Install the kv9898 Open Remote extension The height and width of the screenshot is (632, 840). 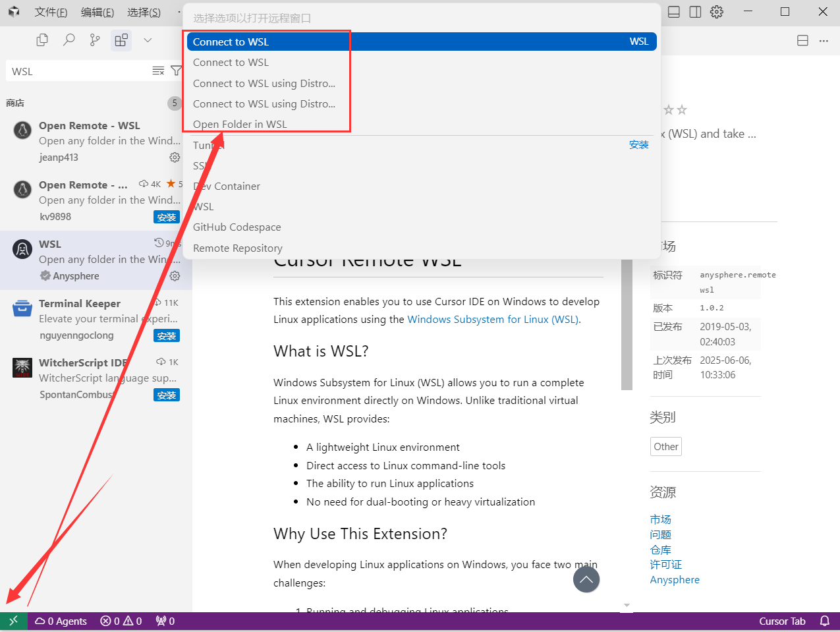pyautogui.click(x=167, y=217)
